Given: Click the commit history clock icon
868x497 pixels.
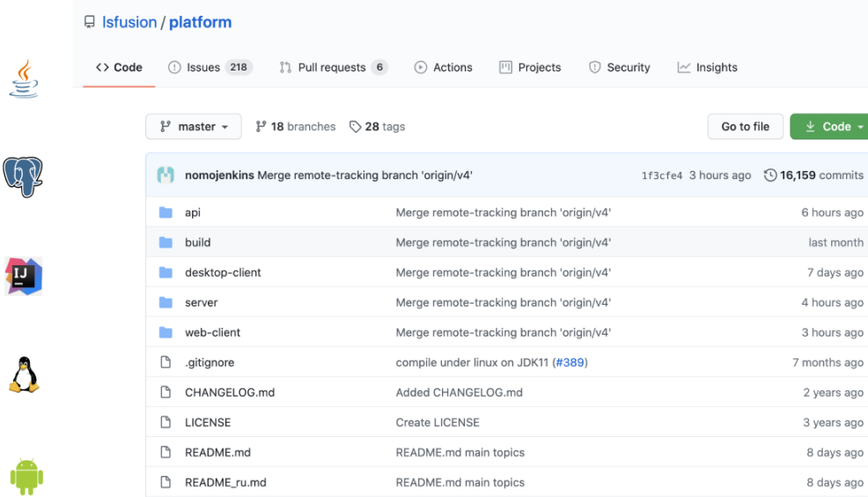Looking at the screenshot, I should tap(770, 175).
